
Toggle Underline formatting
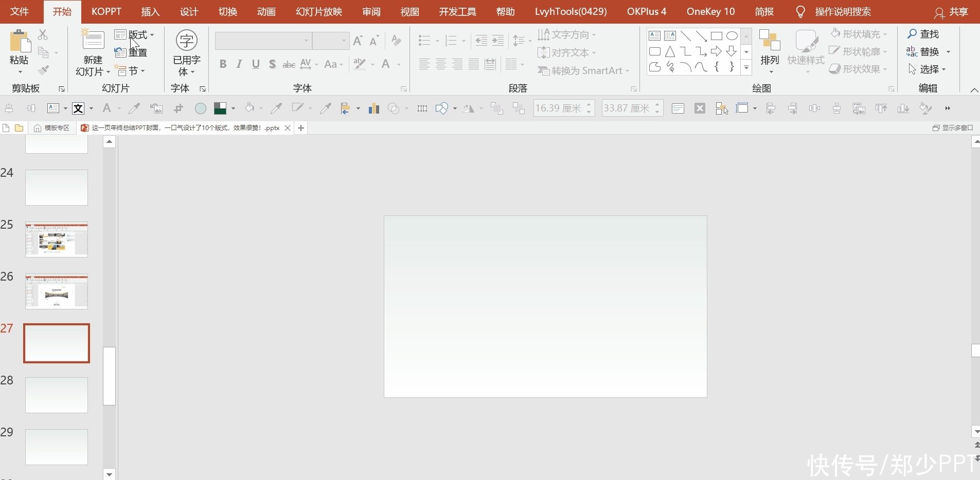click(x=256, y=64)
